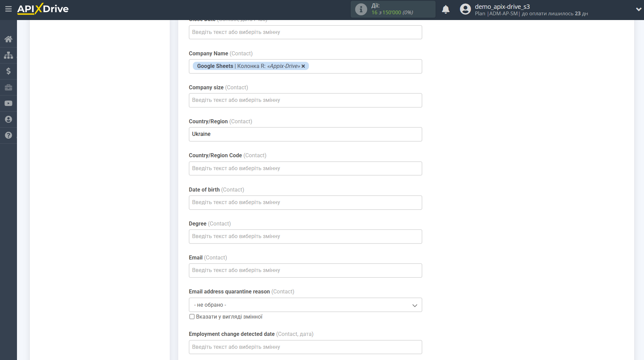Click the Close Date input field
The height and width of the screenshot is (360, 644).
(x=305, y=32)
